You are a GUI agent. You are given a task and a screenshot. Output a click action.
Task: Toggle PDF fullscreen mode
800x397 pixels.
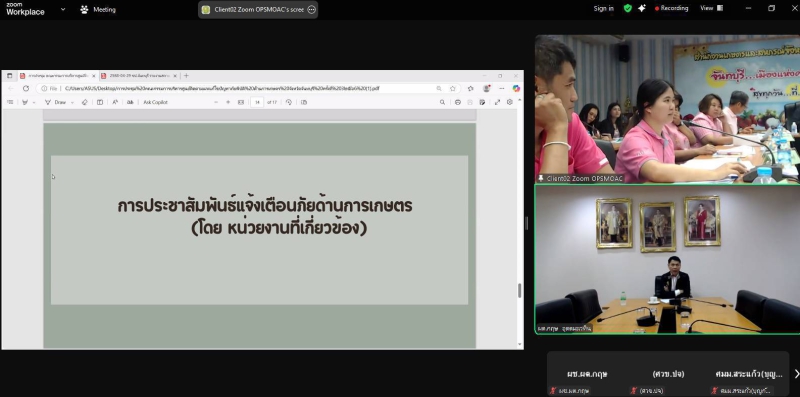point(497,102)
